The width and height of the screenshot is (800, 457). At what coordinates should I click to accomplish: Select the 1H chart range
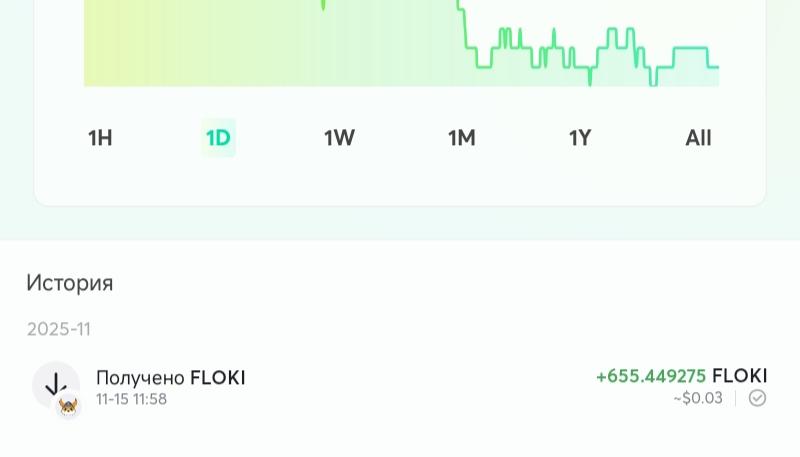pyautogui.click(x=100, y=138)
